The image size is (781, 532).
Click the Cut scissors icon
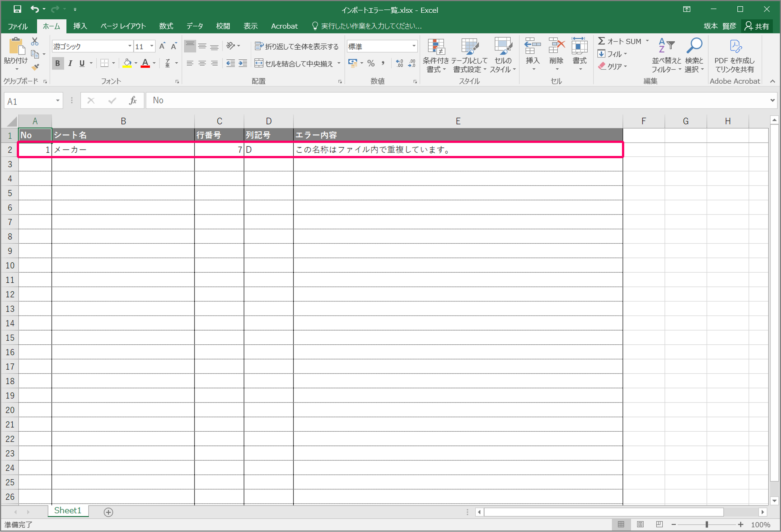tap(35, 42)
